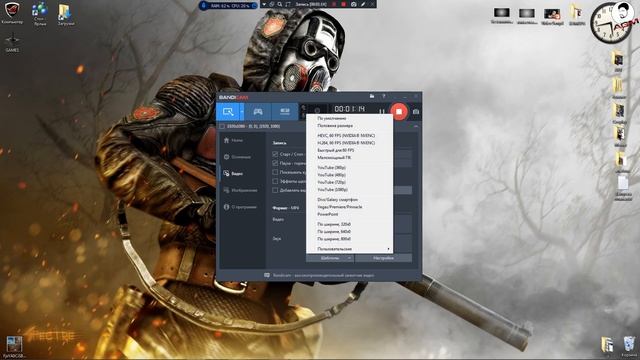Enable the Добавлять веб-камеру checkbox
This screenshot has width=640, height=360.
[275, 190]
